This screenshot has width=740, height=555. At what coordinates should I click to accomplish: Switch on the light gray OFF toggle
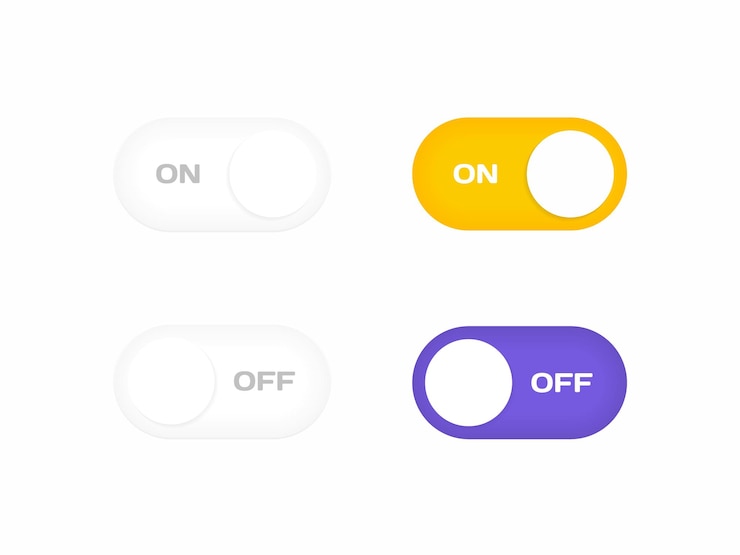point(222,382)
